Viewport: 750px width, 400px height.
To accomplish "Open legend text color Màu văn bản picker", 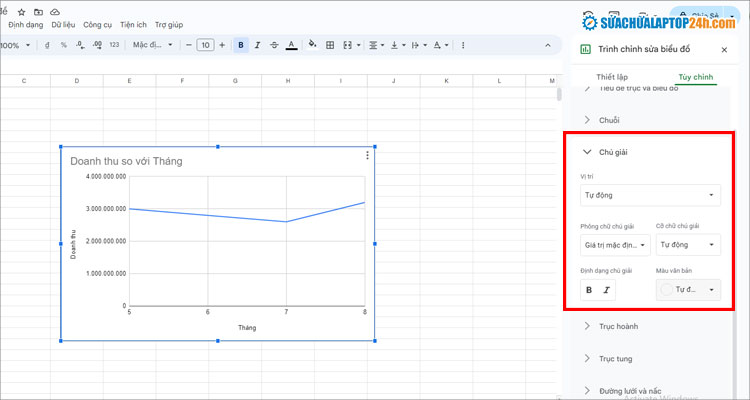I will click(688, 290).
